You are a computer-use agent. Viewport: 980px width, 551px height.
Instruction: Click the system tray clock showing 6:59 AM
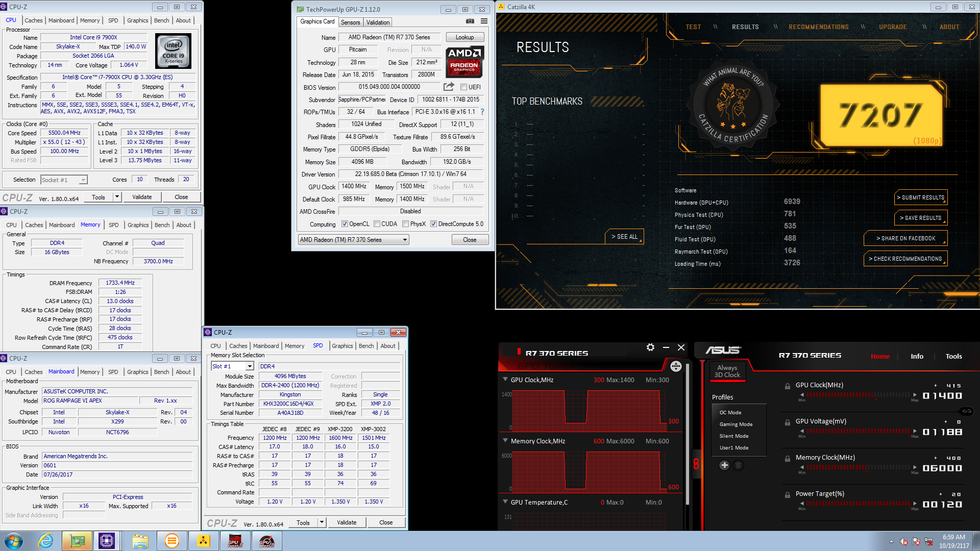tap(954, 537)
